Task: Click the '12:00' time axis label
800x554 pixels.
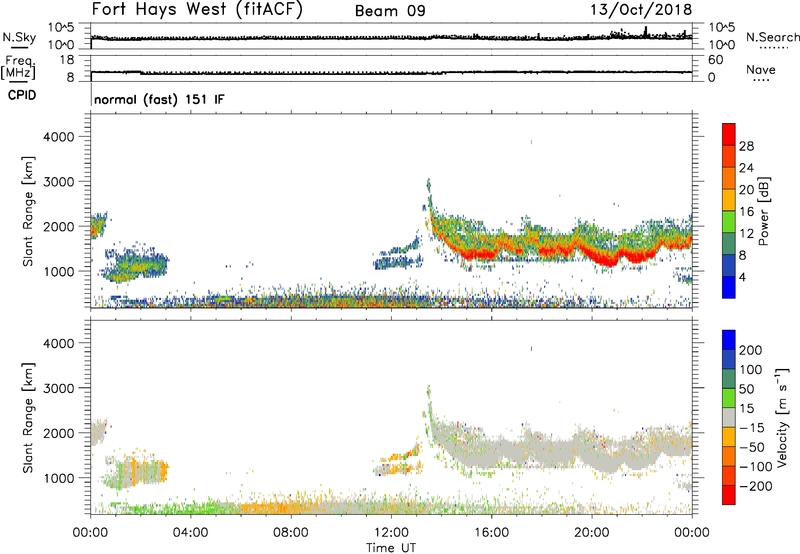Action: 391,533
